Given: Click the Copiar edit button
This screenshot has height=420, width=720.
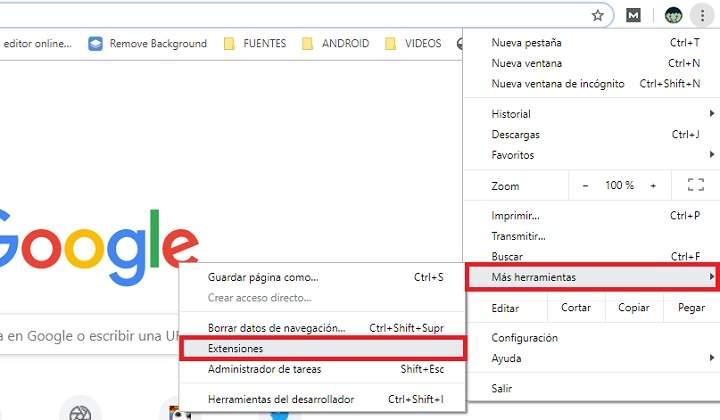Looking at the screenshot, I should pos(634,308).
